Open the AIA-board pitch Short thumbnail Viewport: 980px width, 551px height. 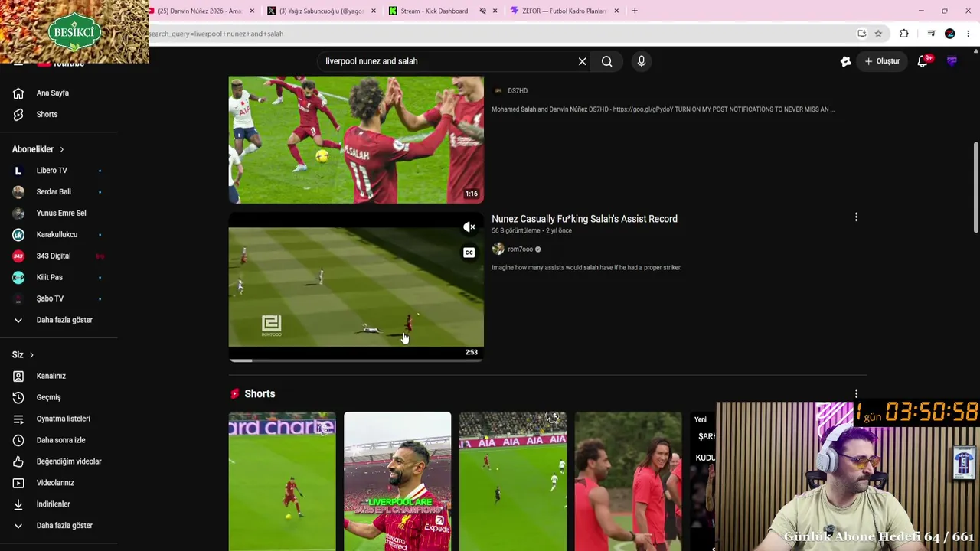pyautogui.click(x=513, y=481)
